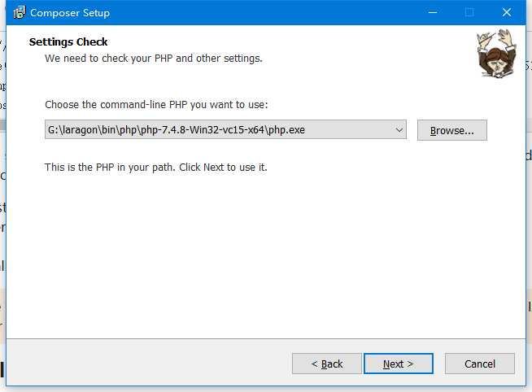Click the Settings Check heading
The width and height of the screenshot is (532, 392).
68,41
